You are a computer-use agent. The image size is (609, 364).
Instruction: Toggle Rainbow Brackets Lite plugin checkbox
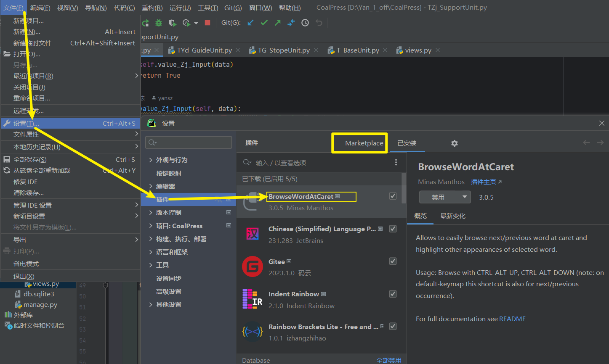(393, 326)
